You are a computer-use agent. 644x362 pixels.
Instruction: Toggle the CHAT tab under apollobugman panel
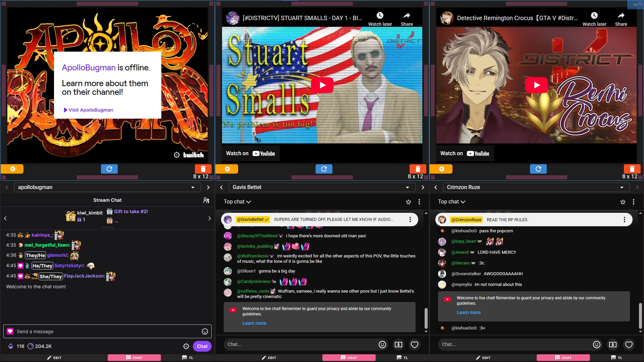pyautogui.click(x=134, y=358)
